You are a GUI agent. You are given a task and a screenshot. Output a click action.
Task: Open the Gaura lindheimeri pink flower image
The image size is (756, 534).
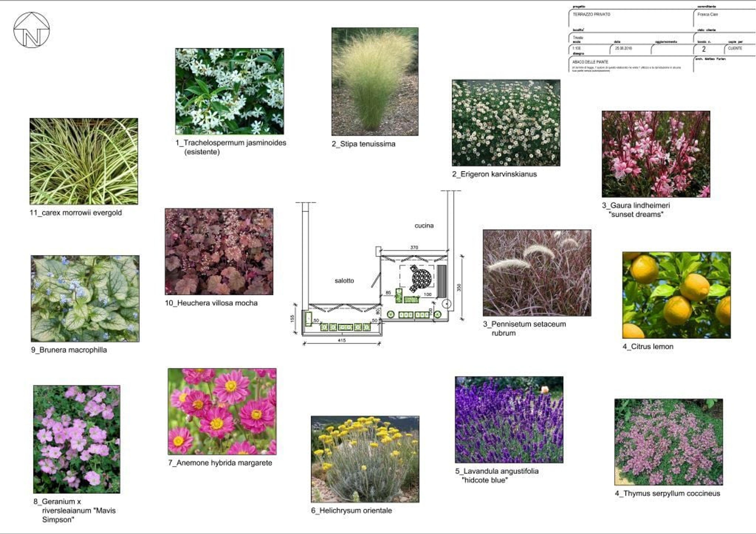pos(656,154)
